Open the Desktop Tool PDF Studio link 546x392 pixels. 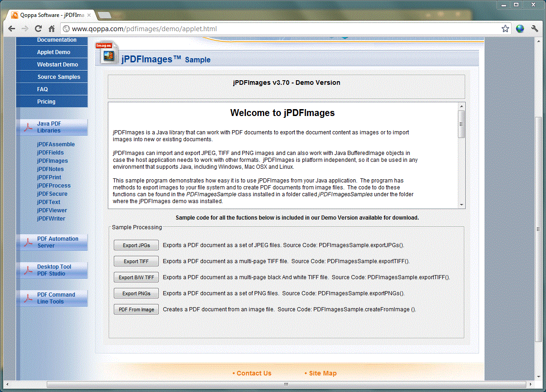click(x=54, y=270)
